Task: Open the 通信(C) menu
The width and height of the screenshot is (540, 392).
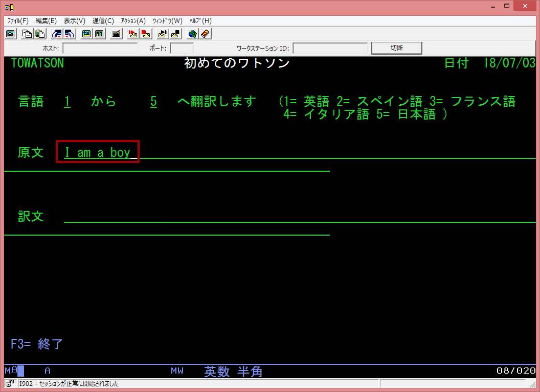Action: (x=103, y=21)
